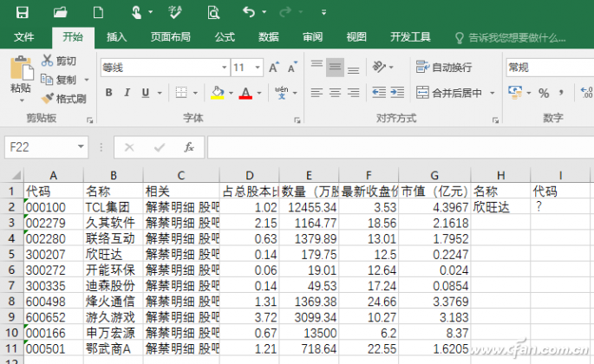Cancel formula entry with X icon
Screen dimensions: 594x364
pos(129,147)
